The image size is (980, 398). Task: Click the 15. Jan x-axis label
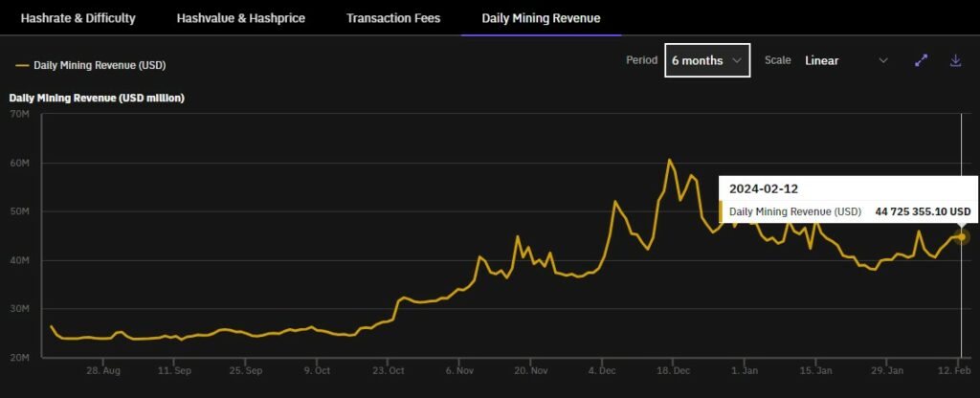pos(815,370)
